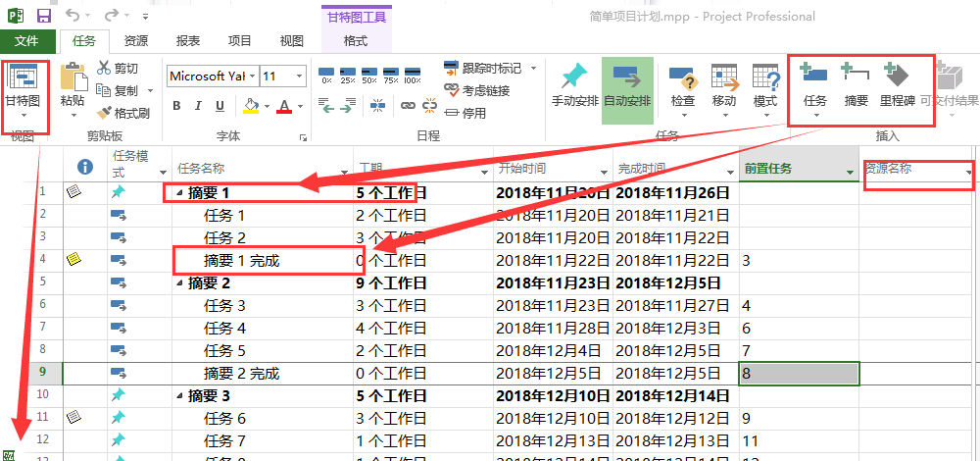This screenshot has height=461, width=980.
Task: Select row header 9
Action: tap(42, 372)
